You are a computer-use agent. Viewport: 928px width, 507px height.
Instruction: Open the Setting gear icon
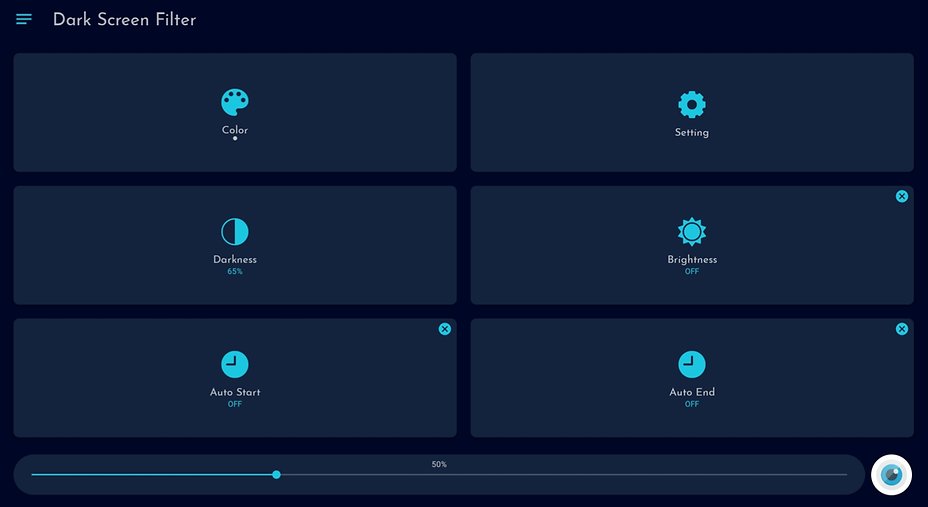(692, 105)
